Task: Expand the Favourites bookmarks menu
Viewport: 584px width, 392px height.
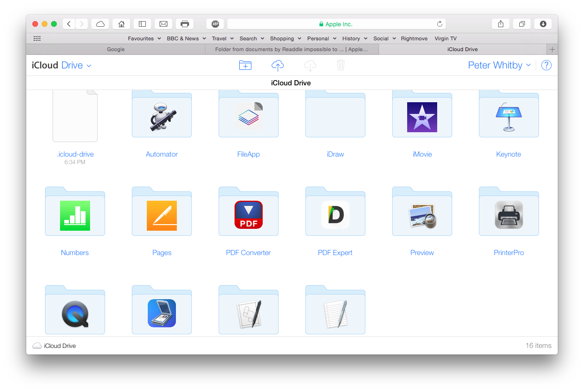Action: click(144, 38)
